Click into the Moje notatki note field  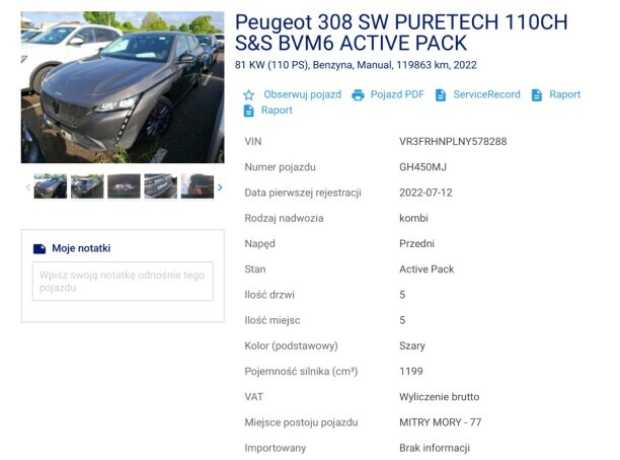pyautogui.click(x=123, y=281)
